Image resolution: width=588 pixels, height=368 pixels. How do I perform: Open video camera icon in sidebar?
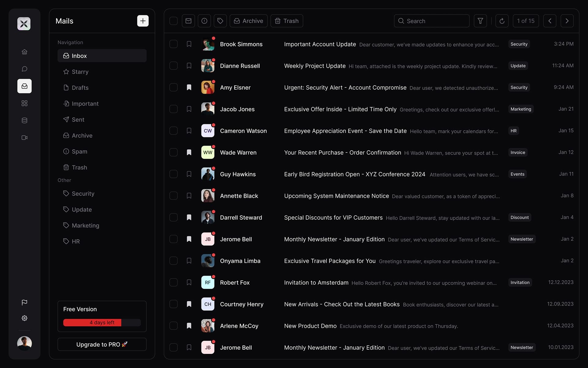tap(24, 137)
